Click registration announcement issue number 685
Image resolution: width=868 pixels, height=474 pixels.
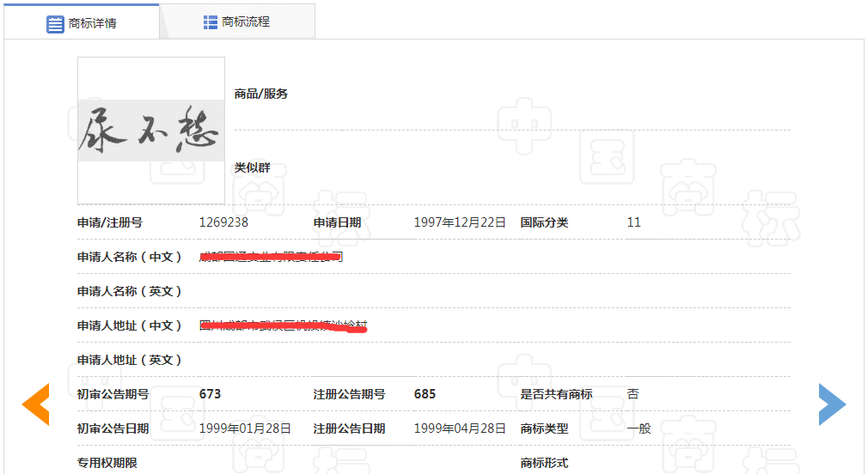pyautogui.click(x=425, y=394)
